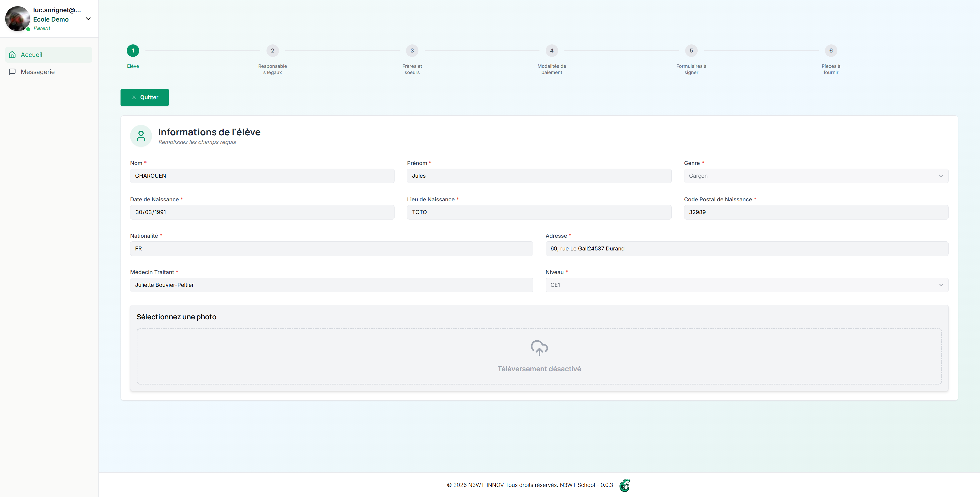Select step 6 Pièces à fournir

(831, 51)
